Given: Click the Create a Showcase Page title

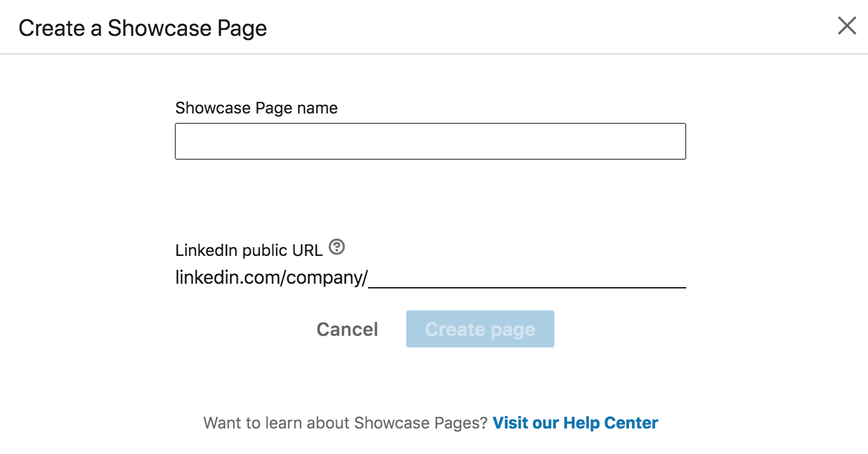Looking at the screenshot, I should [143, 28].
